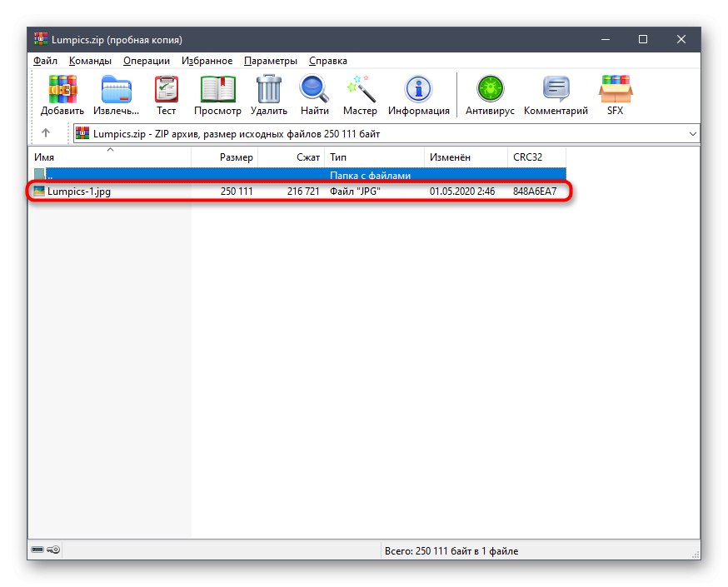Open the Файл menu
The height and width of the screenshot is (587, 728).
coord(45,61)
